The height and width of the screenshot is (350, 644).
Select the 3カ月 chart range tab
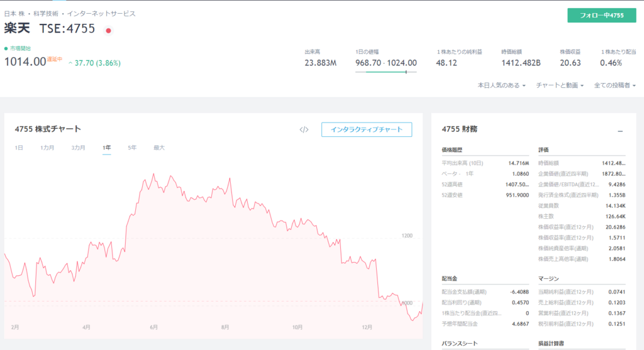[78, 148]
